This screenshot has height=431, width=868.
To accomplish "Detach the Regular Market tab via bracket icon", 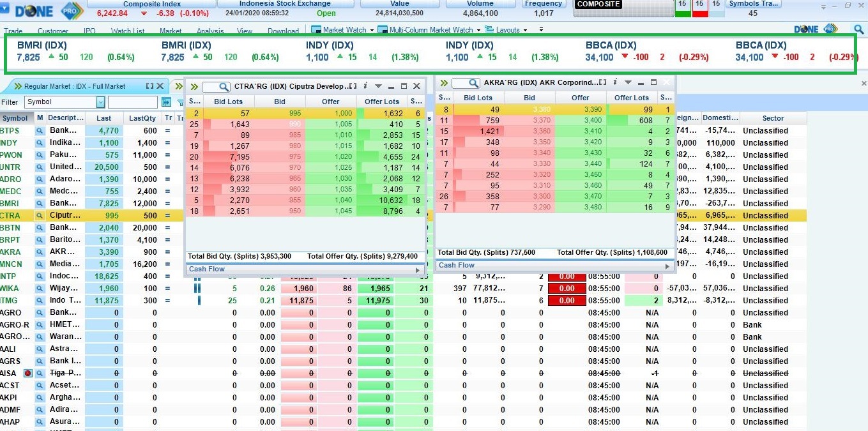I will [150, 86].
